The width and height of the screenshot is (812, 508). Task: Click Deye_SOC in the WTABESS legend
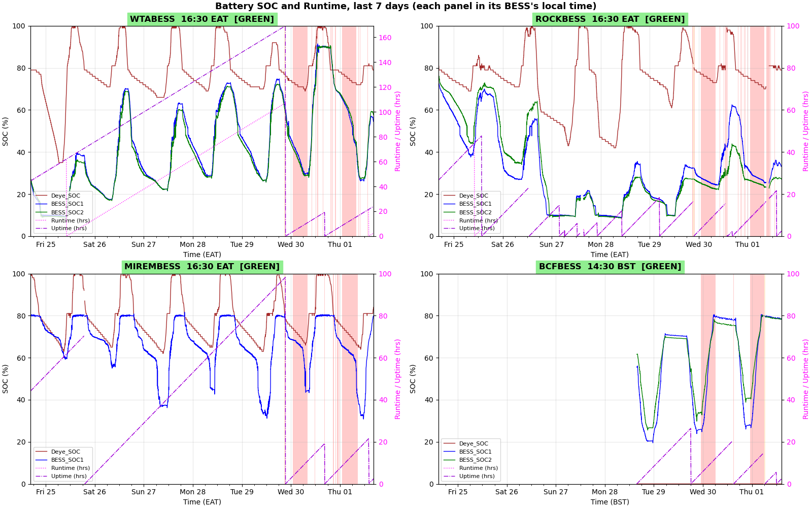(x=65, y=196)
